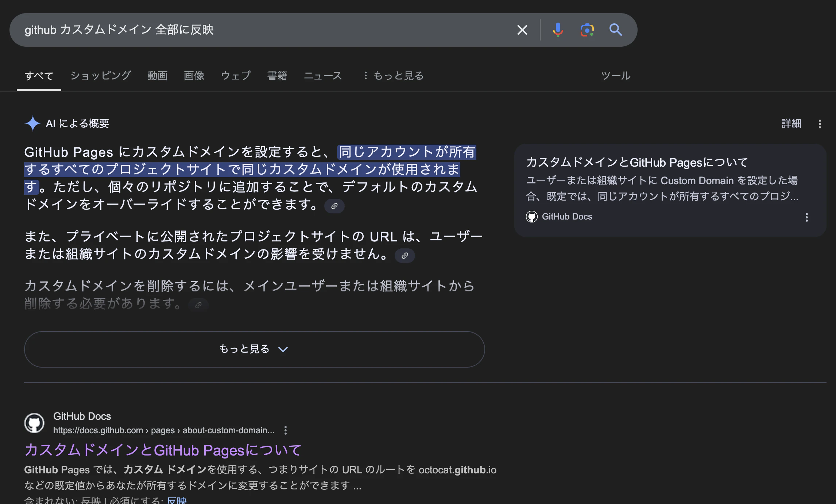Click the GitHub octocat favicon in the result
Image resolution: width=836 pixels, height=504 pixels.
(35, 423)
